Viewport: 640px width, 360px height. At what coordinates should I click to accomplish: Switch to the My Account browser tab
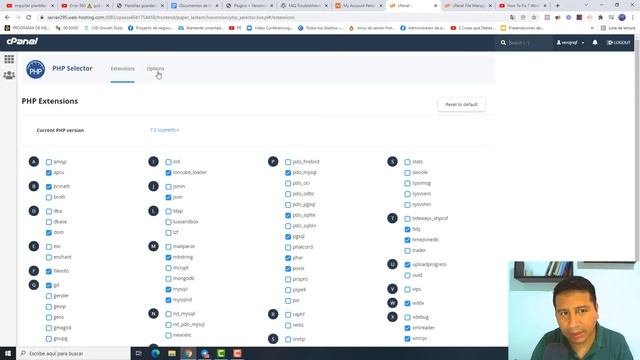point(358,6)
